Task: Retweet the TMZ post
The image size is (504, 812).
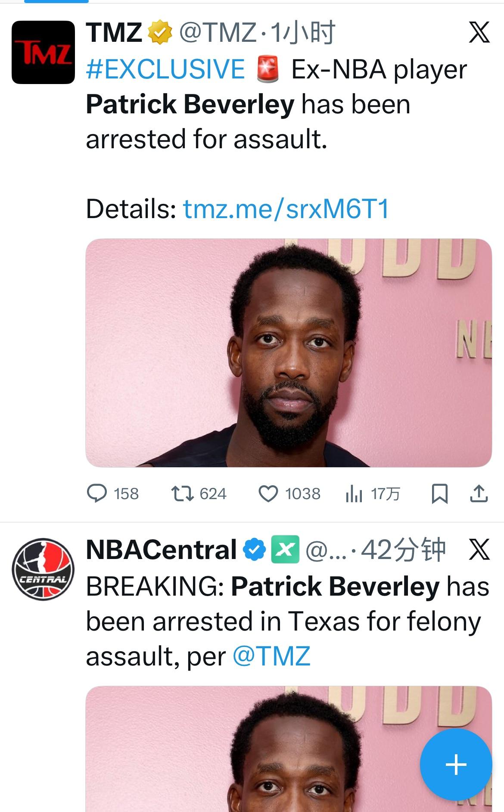Action: tap(182, 493)
